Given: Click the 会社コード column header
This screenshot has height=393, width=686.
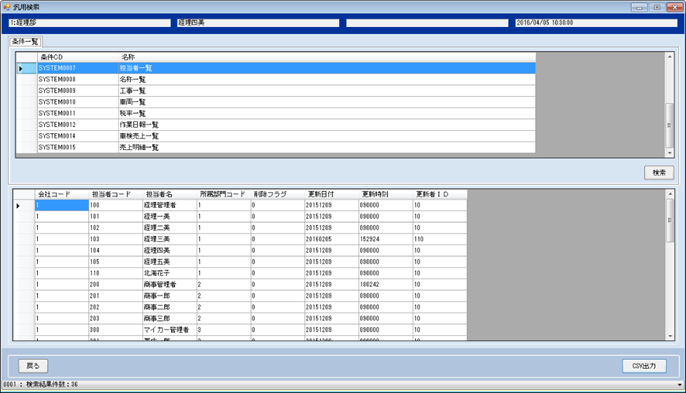Looking at the screenshot, I should pyautogui.click(x=62, y=194).
